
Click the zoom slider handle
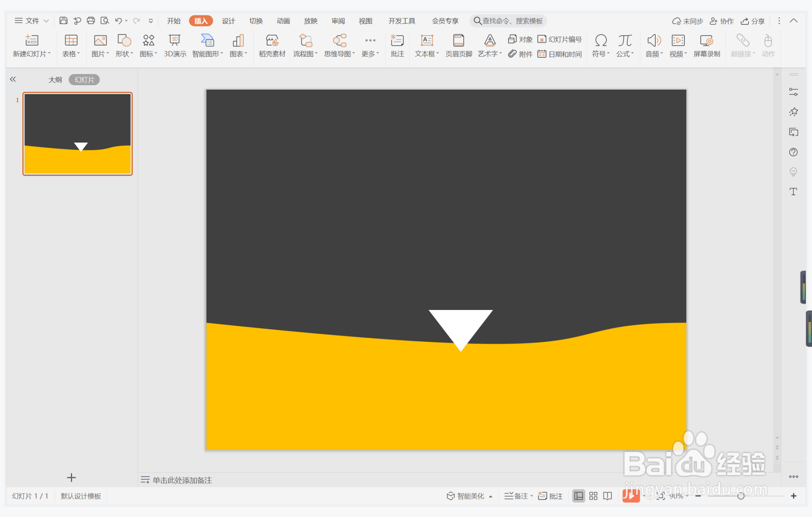[741, 496]
